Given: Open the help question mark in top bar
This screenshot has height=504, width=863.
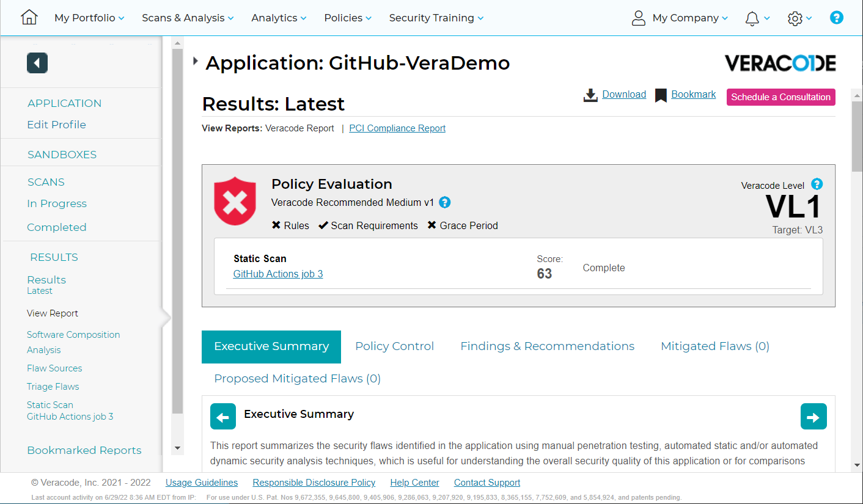Looking at the screenshot, I should (836, 18).
